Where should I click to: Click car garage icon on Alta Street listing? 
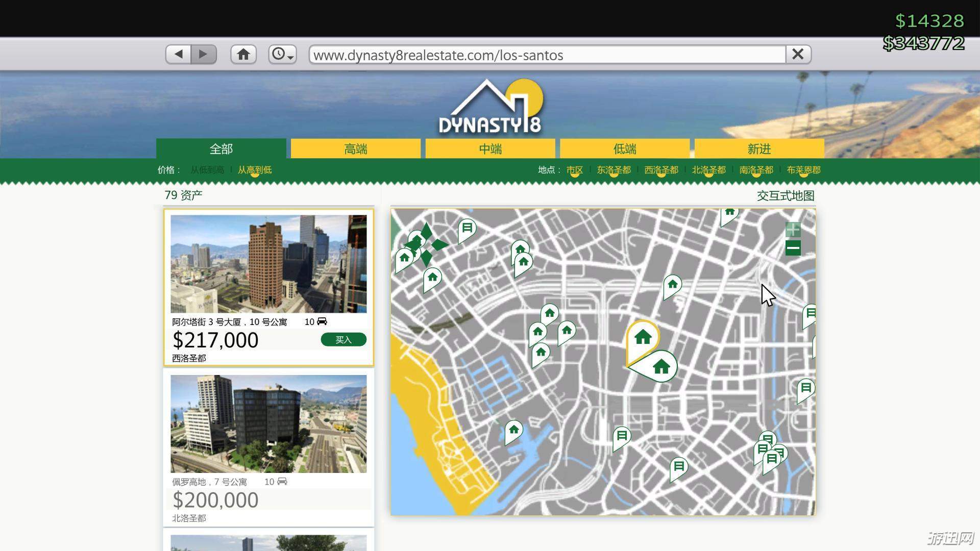(322, 321)
